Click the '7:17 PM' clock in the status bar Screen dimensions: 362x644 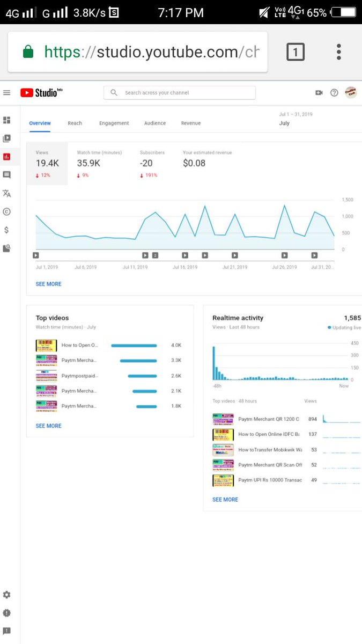pos(181,12)
